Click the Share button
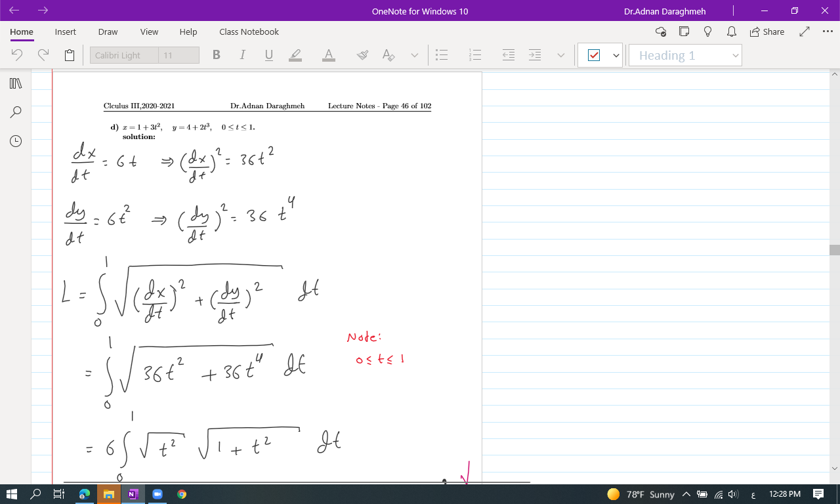This screenshot has width=840, height=504. click(x=766, y=31)
